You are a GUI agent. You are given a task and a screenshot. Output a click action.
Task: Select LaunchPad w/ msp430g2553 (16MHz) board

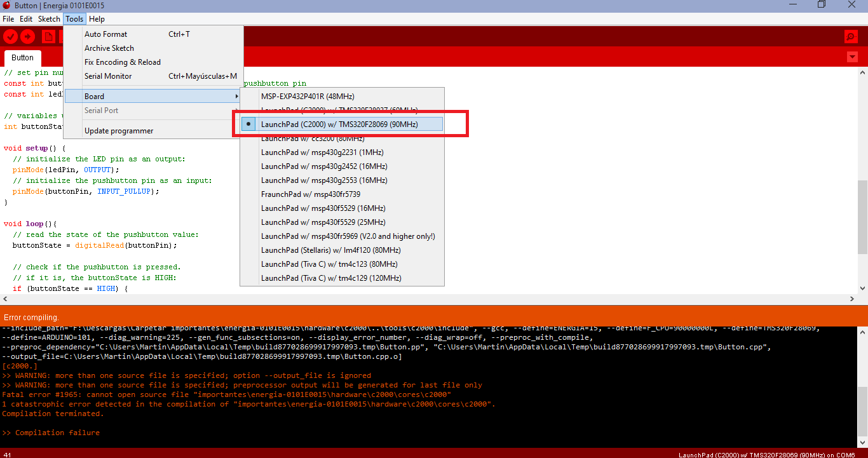click(x=342, y=180)
